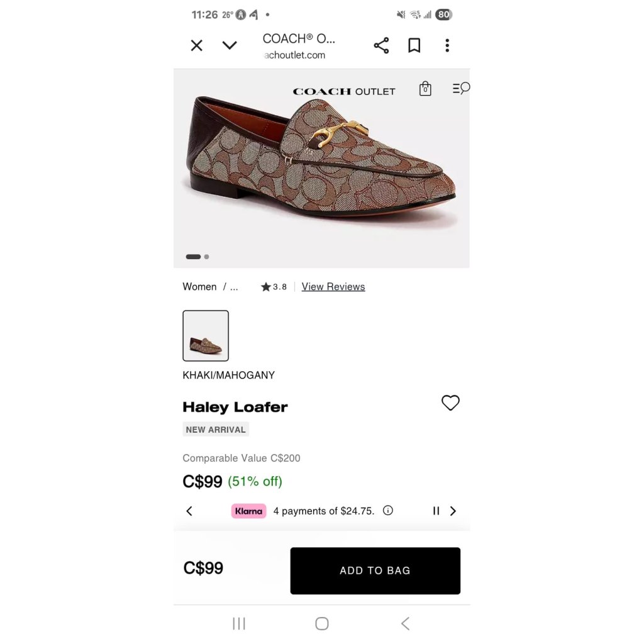Tap the Android recent apps button
This screenshot has height=644, width=644.
[239, 623]
